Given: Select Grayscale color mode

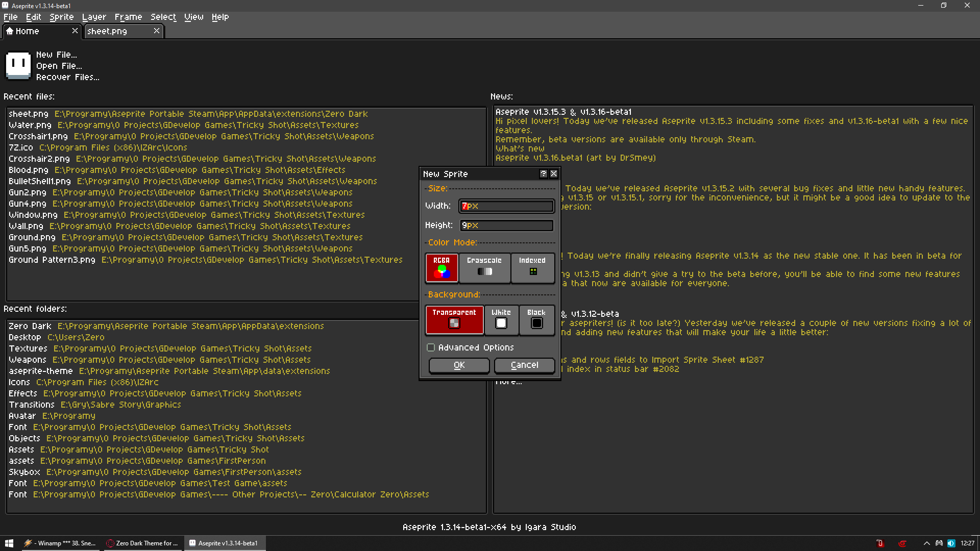Looking at the screenshot, I should click(x=484, y=267).
